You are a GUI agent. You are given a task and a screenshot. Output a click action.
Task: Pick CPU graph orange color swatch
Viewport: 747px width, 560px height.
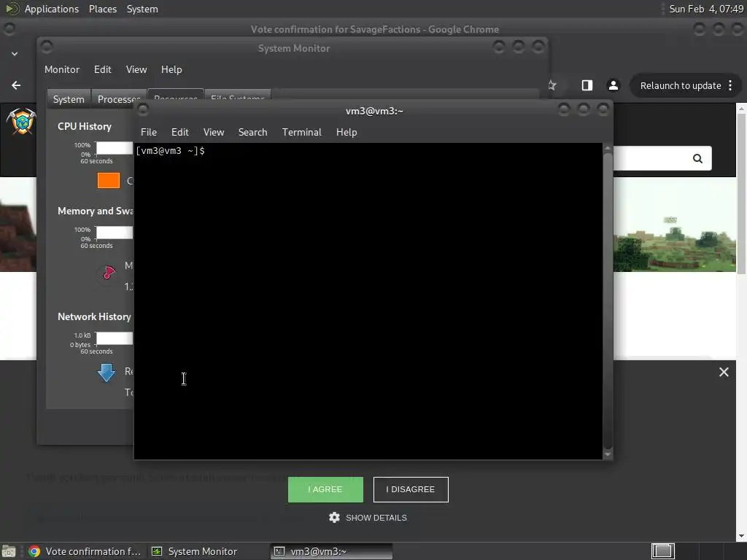pos(109,181)
